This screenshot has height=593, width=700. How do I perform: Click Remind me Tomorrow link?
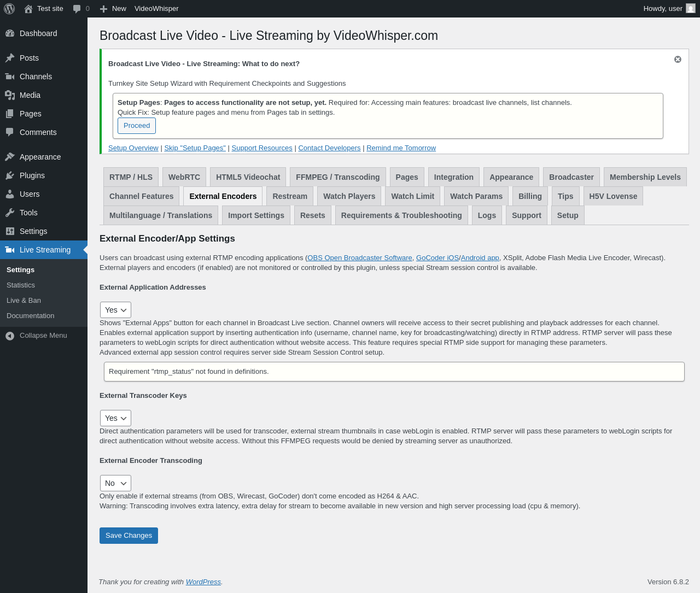(x=401, y=148)
